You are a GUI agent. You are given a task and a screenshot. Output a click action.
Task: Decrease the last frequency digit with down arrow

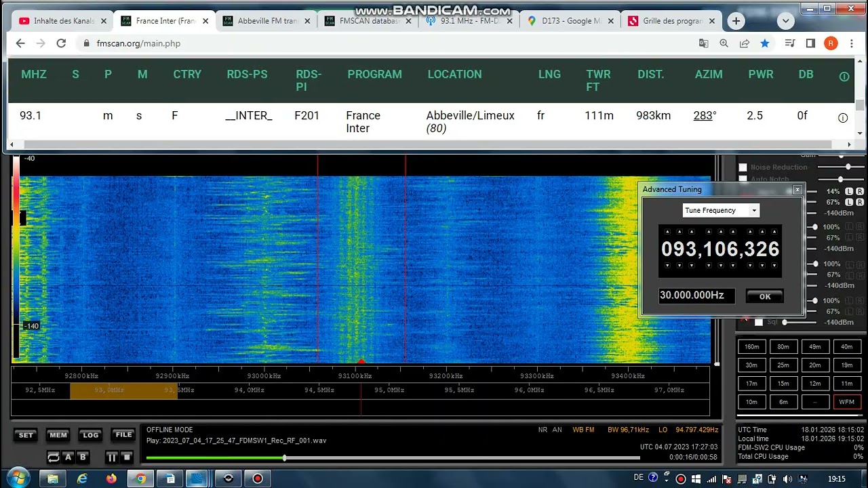click(773, 266)
